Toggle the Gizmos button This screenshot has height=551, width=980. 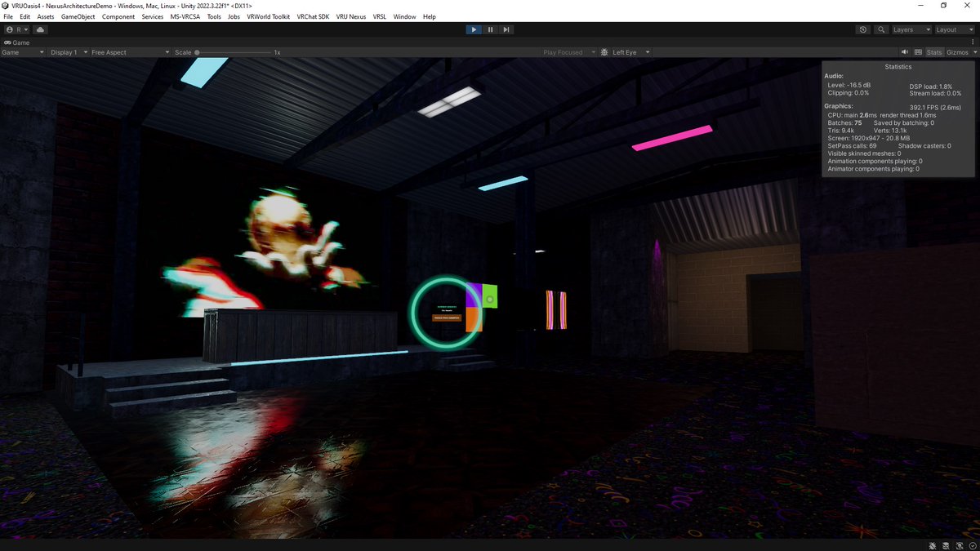click(956, 52)
